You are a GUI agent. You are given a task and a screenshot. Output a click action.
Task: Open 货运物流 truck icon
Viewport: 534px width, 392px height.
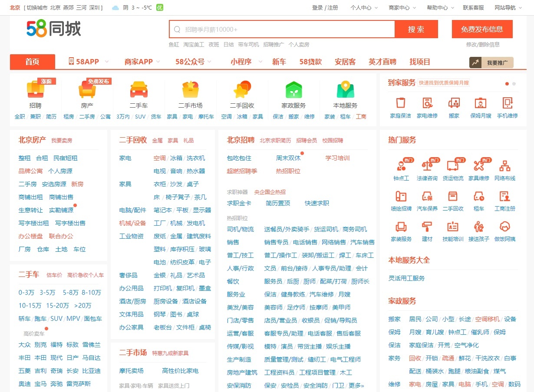(x=453, y=165)
